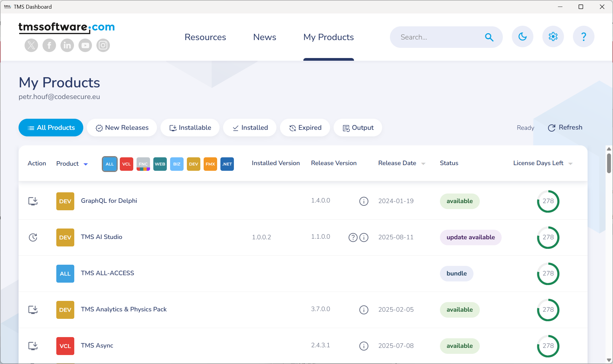The image size is (613, 364).
Task: Filter products by DEV category
Action: (193, 164)
